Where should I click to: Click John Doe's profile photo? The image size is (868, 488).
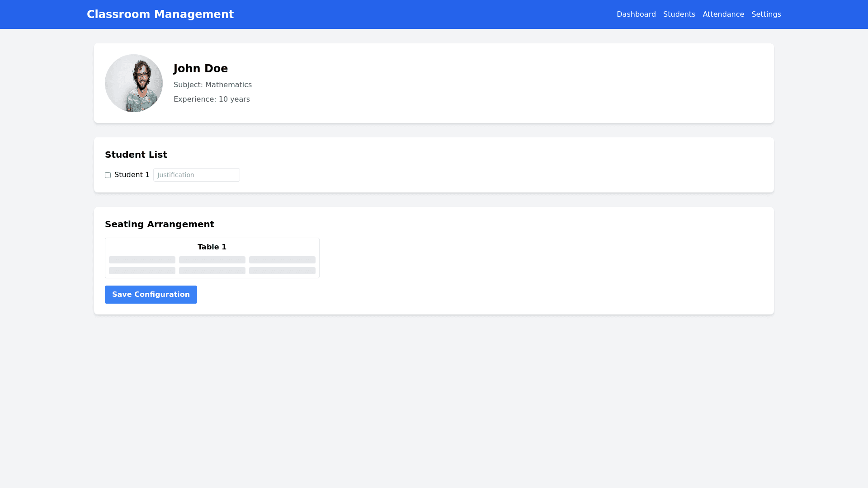pyautogui.click(x=134, y=83)
